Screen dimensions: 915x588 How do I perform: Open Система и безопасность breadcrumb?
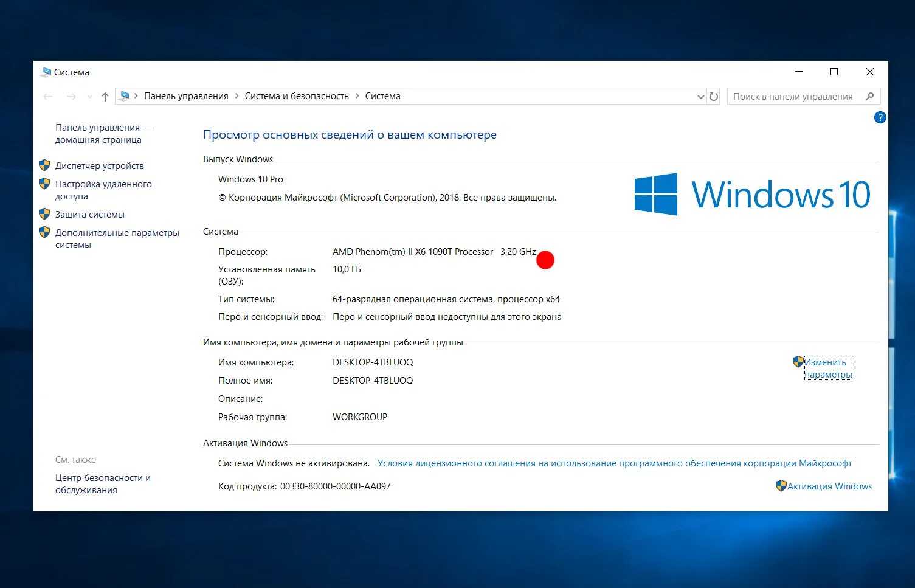[297, 96]
